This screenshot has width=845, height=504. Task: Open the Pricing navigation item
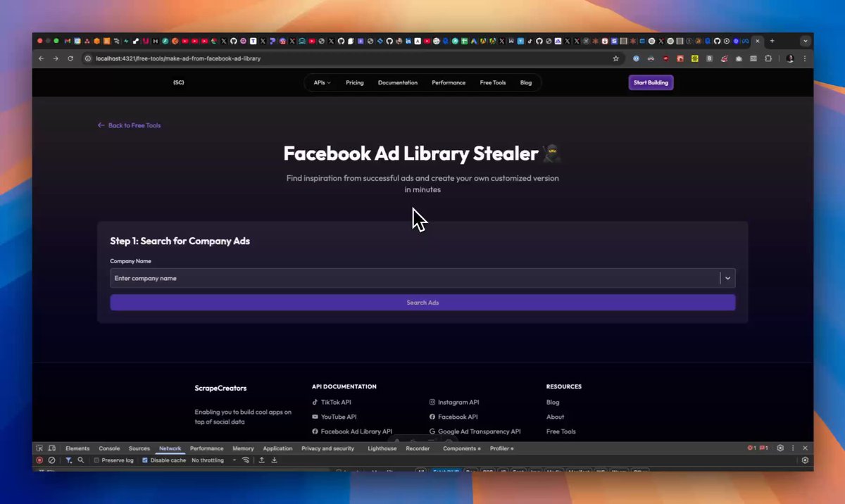(355, 83)
